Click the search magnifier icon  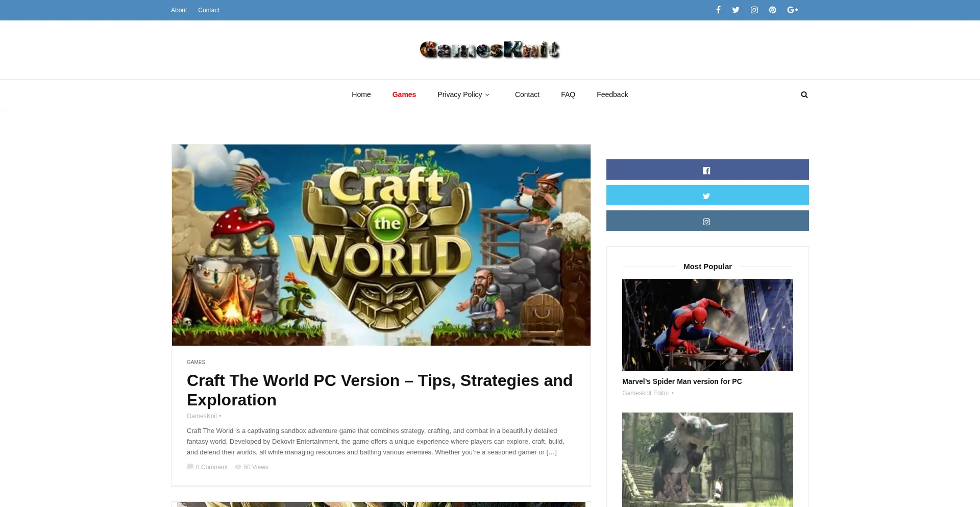804,94
